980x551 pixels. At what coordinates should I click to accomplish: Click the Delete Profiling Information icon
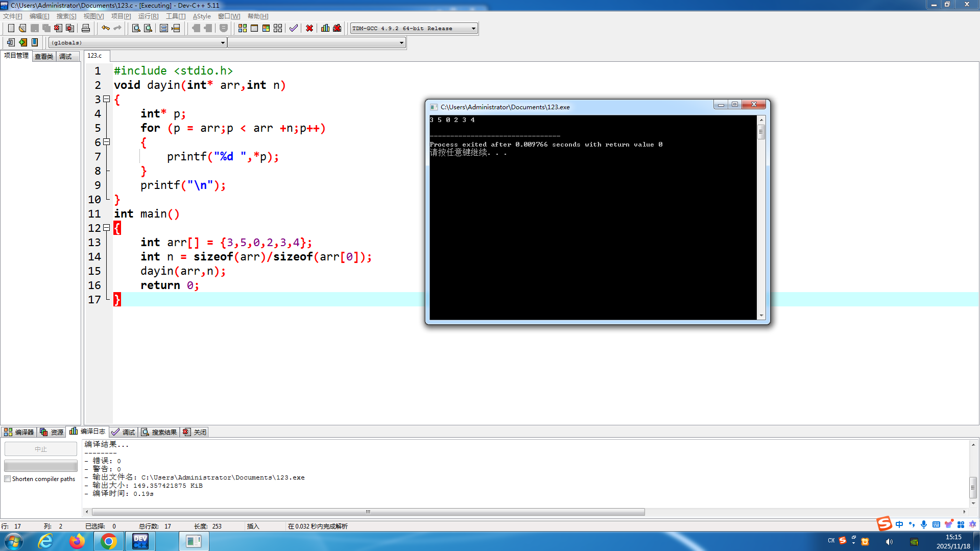[337, 28]
